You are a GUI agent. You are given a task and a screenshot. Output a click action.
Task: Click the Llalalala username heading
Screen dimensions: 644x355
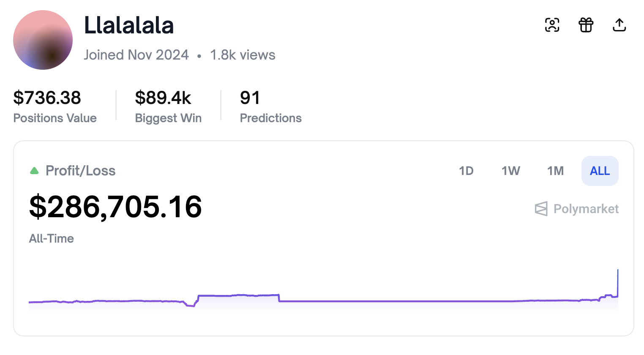[x=129, y=25]
